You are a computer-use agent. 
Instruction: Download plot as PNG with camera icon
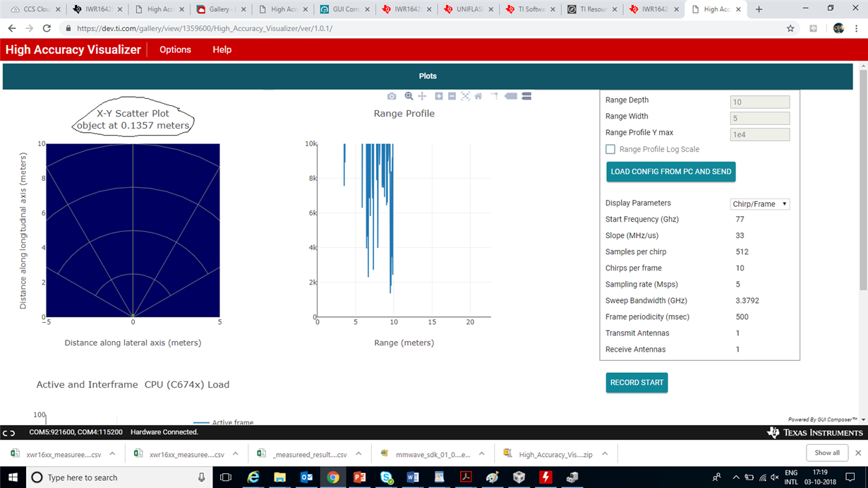click(392, 96)
